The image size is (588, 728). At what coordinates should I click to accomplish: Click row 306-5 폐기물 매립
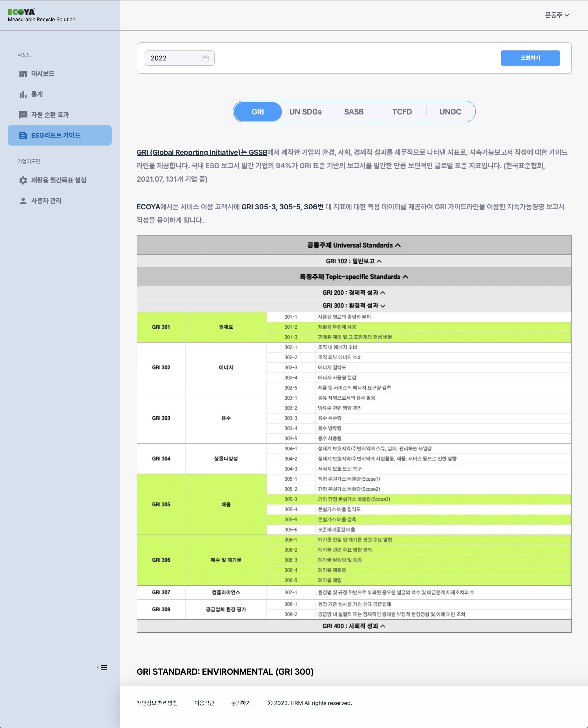point(419,580)
